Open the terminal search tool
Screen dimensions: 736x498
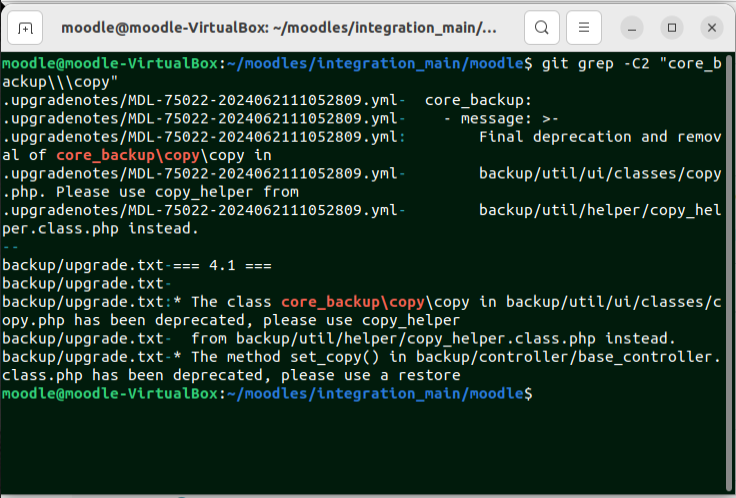click(542, 28)
